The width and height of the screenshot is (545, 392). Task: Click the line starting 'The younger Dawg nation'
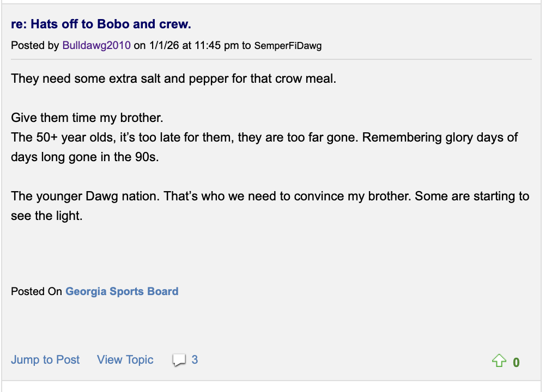pyautogui.click(x=270, y=196)
